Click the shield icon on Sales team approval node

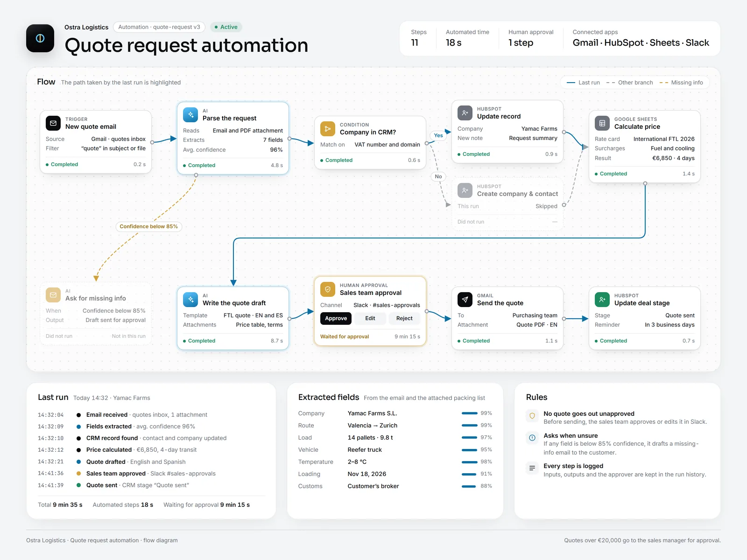pyautogui.click(x=328, y=289)
